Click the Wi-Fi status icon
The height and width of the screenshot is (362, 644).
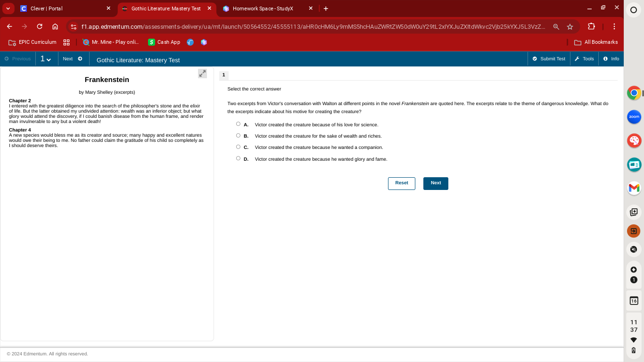point(634,340)
